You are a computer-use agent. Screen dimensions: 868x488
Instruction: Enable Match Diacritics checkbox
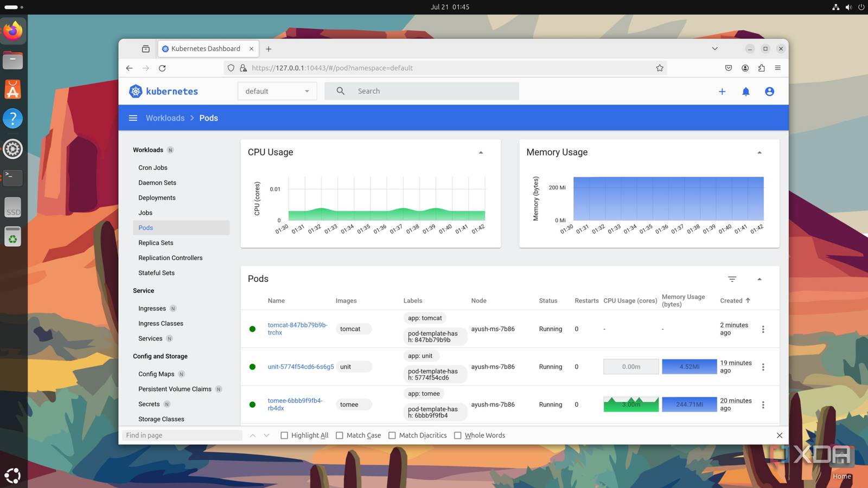point(392,435)
